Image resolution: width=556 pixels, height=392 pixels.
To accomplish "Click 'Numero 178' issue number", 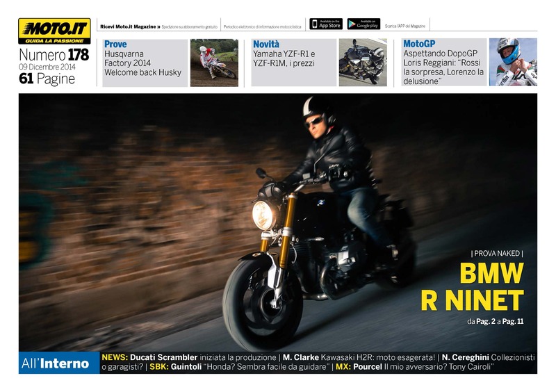I will click(54, 55).
